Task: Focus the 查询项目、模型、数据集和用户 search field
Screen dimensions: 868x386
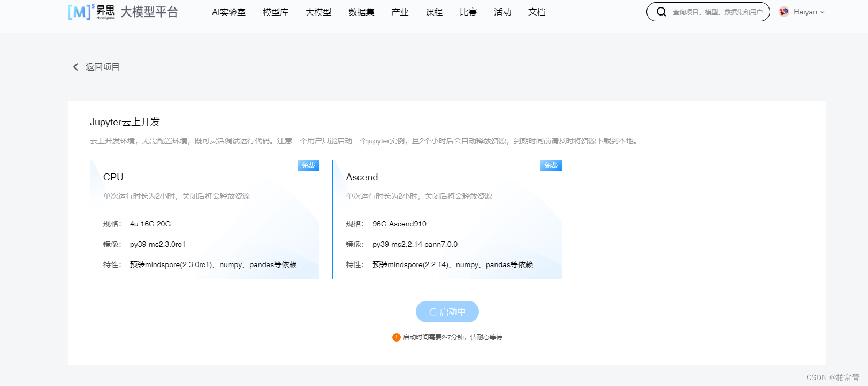Action: 708,12
